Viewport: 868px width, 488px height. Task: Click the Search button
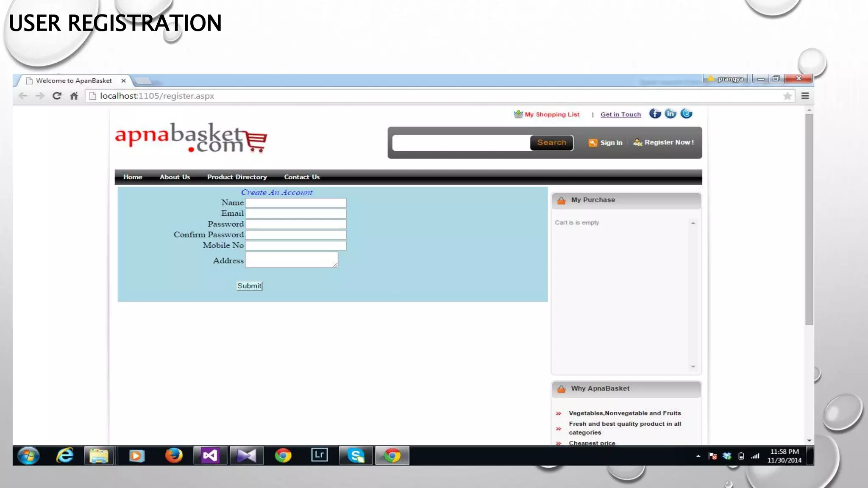[552, 143]
